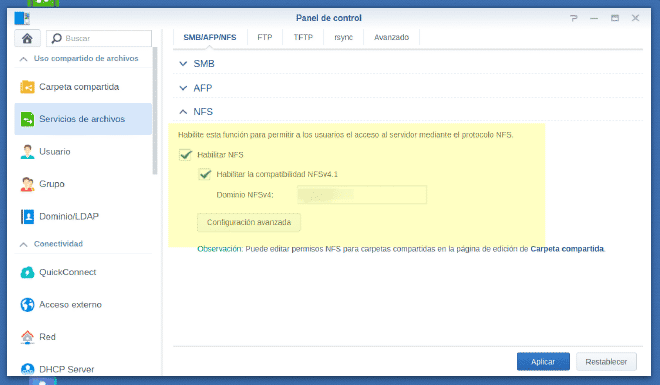Click the Dominio/LDAP address book icon
Image resolution: width=660 pixels, height=385 pixels.
tap(27, 216)
